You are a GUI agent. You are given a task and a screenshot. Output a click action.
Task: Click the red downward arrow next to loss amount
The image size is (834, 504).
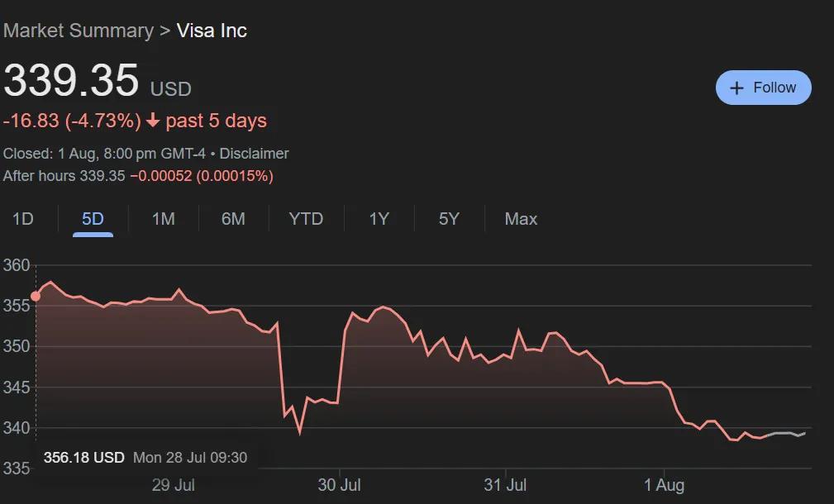point(151,121)
